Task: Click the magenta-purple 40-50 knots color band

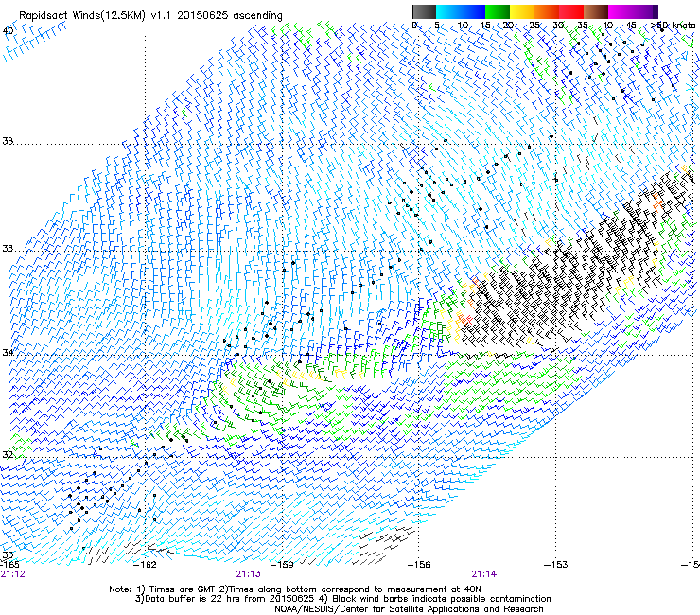Action: (x=633, y=11)
